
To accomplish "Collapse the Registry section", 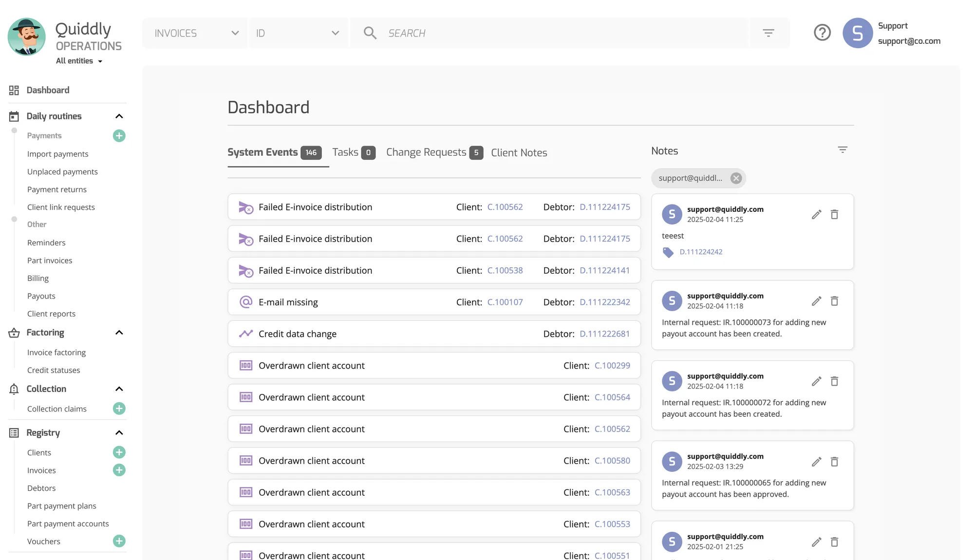I will tap(119, 433).
